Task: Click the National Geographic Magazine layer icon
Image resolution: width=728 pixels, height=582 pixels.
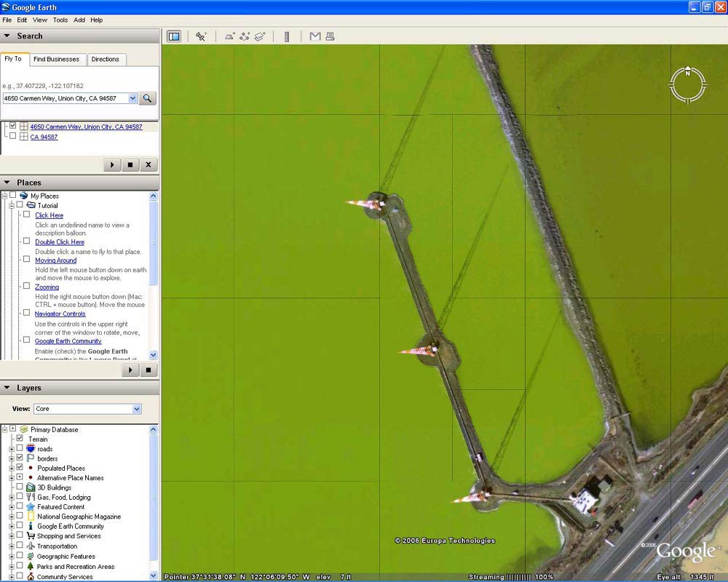Action: point(31,517)
